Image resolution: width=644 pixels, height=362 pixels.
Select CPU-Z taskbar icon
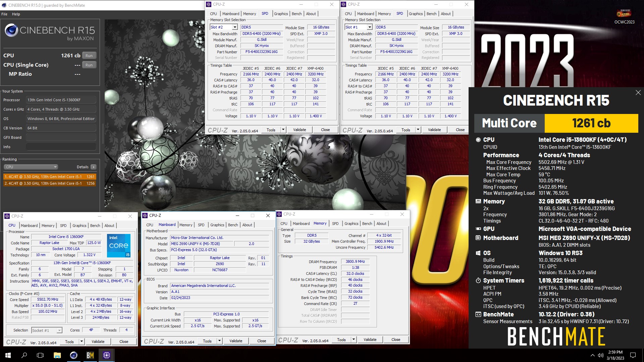click(106, 355)
